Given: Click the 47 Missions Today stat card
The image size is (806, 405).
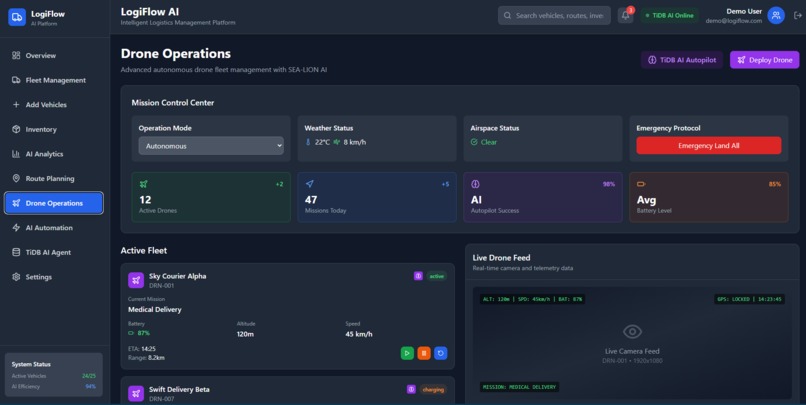Looking at the screenshot, I should click(x=377, y=197).
